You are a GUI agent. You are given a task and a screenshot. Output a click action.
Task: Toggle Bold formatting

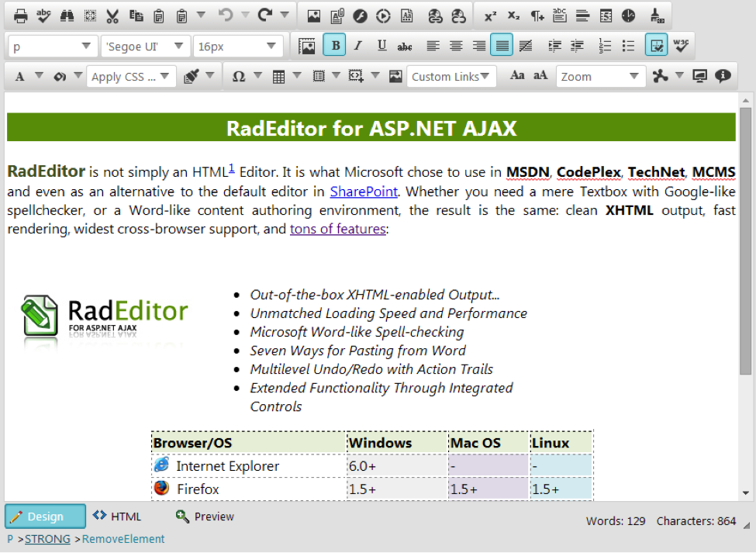(334, 45)
